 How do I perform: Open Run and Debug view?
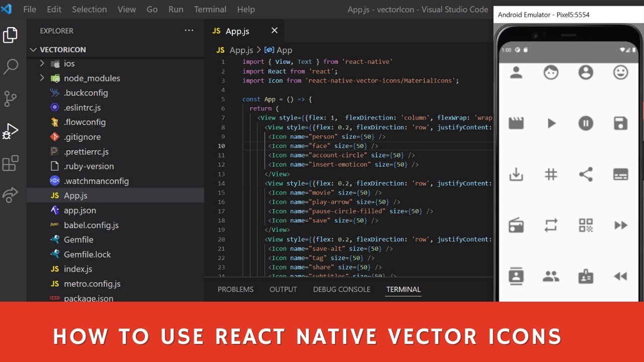click(x=11, y=131)
